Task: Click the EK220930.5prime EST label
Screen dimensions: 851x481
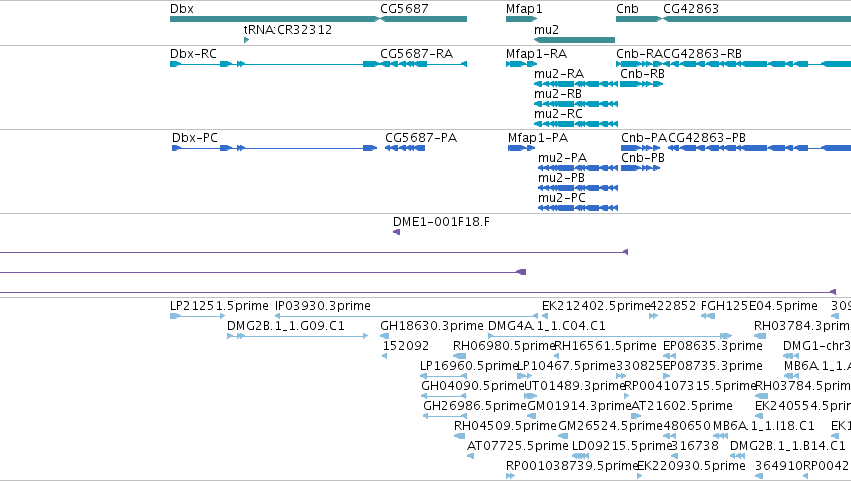Action: (x=691, y=466)
